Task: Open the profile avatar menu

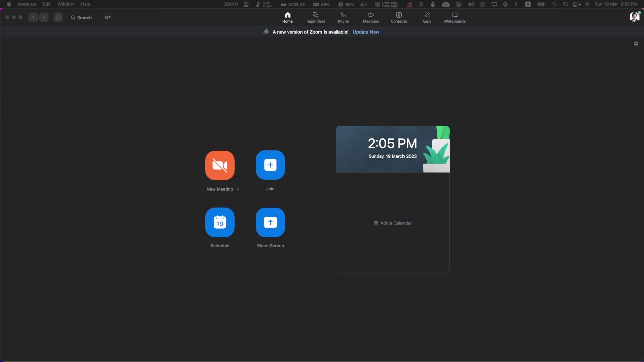Action: click(x=635, y=17)
